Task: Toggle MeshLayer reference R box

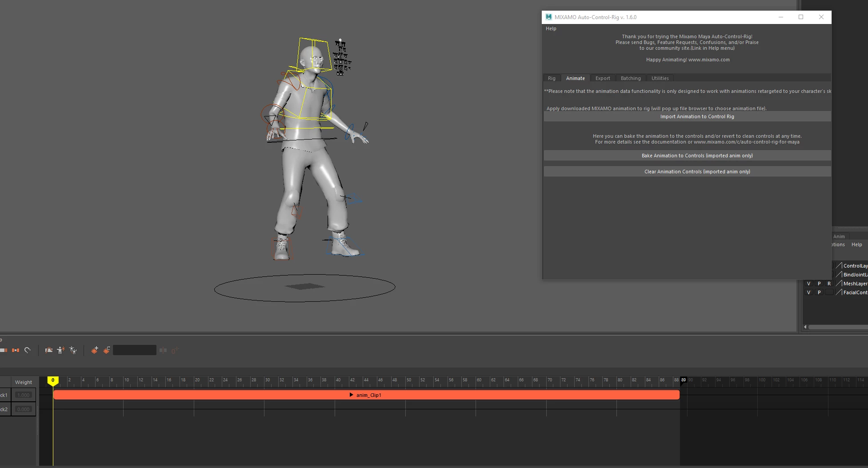Action: pyautogui.click(x=829, y=284)
